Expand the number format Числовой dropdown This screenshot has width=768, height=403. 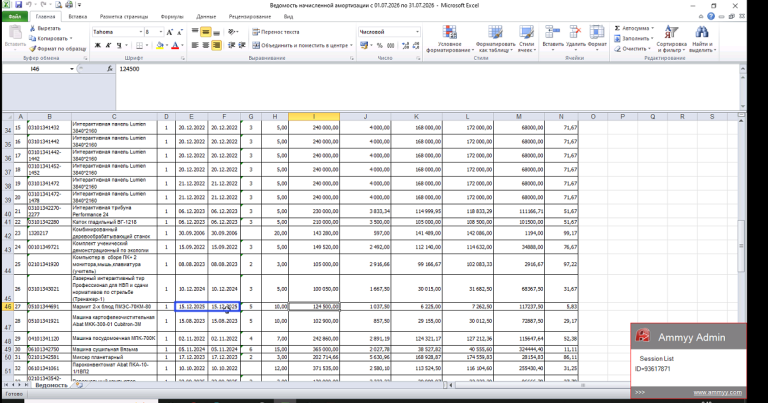(x=417, y=32)
